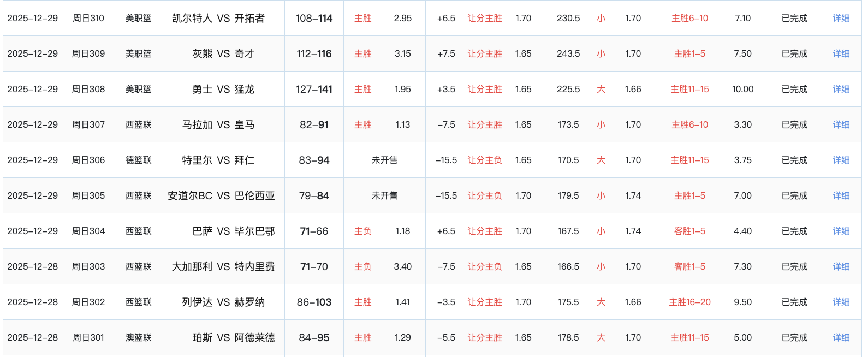Open 详细 for 珀斯 VS 阿德莱德
Image resolution: width=868 pixels, height=357 pixels.
[x=841, y=337]
